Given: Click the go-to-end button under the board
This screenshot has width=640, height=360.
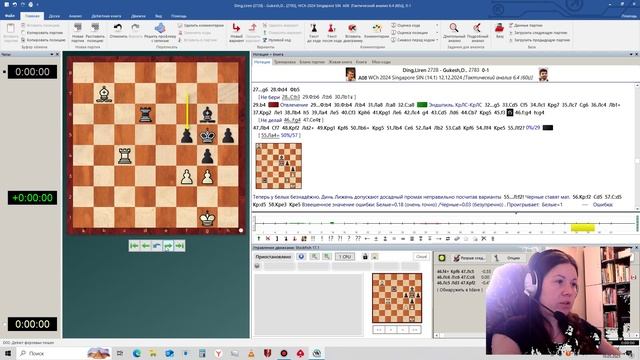Looking at the screenshot, I should (x=179, y=245).
